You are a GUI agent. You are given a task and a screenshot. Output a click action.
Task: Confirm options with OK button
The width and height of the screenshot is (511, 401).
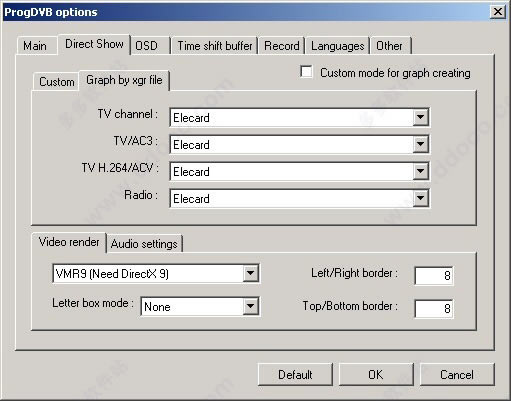(x=376, y=374)
